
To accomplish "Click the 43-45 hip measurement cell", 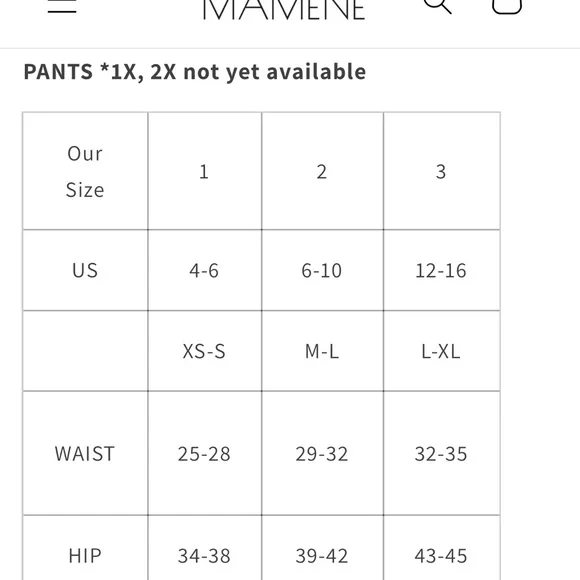I will pos(442,556).
